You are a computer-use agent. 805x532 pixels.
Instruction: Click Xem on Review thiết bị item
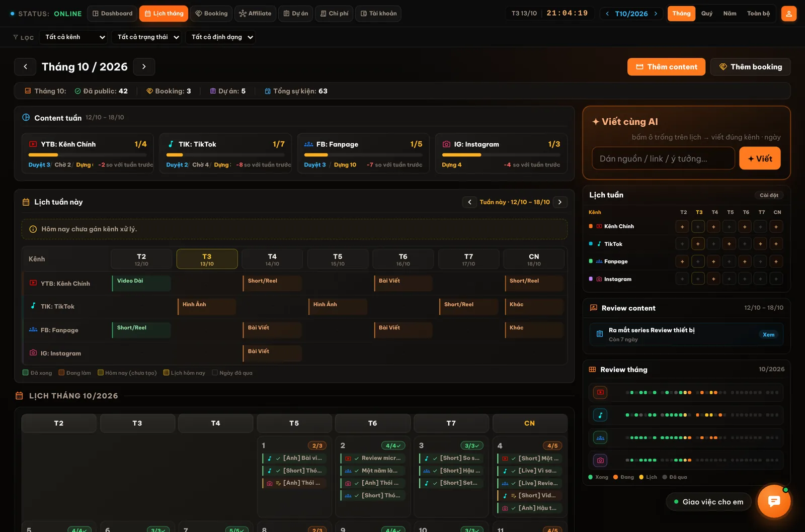pyautogui.click(x=768, y=335)
